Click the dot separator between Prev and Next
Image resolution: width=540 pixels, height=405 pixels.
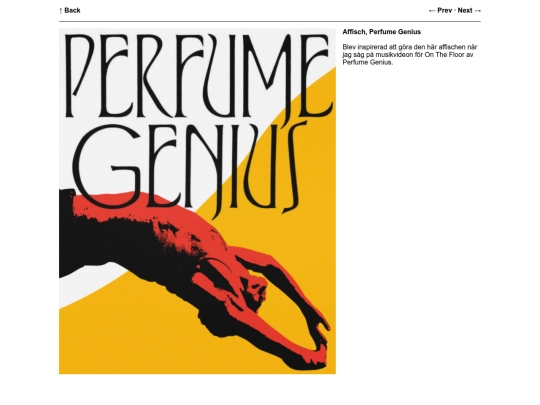coord(455,11)
